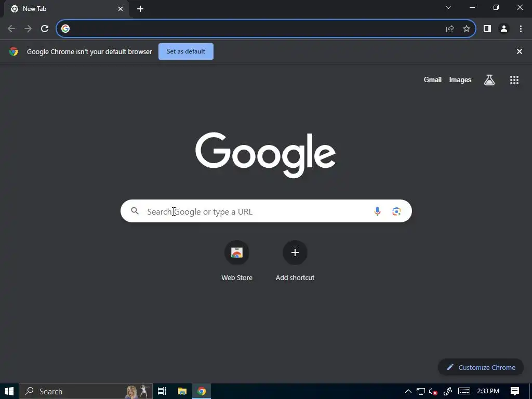Dismiss the default browser notification bar
The height and width of the screenshot is (399, 532).
click(520, 51)
